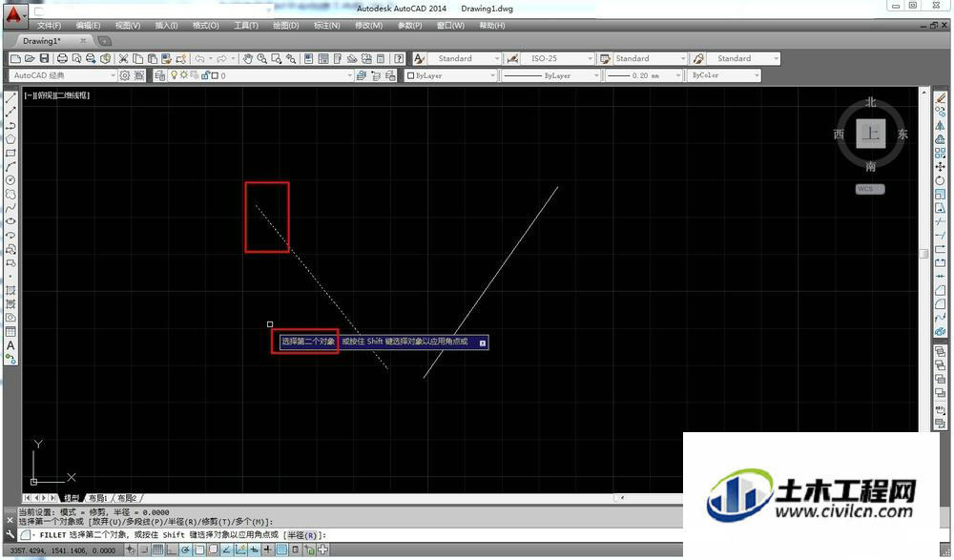Image resolution: width=954 pixels, height=560 pixels.
Task: Select the Move tool in the Modify toolbar
Action: point(941,166)
